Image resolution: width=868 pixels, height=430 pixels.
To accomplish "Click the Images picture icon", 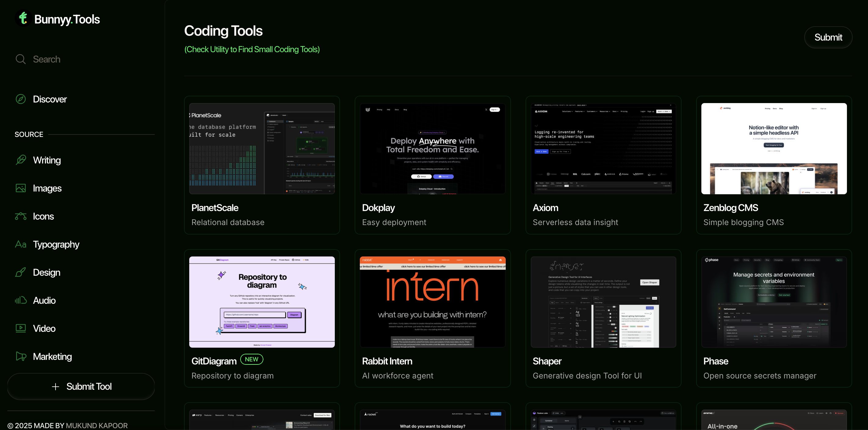I will (20, 188).
